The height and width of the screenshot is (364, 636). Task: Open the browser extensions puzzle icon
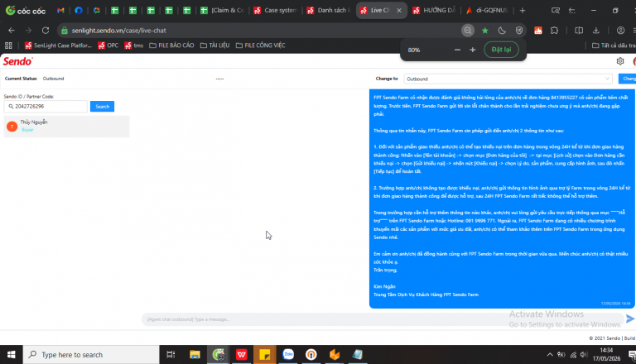(x=555, y=31)
